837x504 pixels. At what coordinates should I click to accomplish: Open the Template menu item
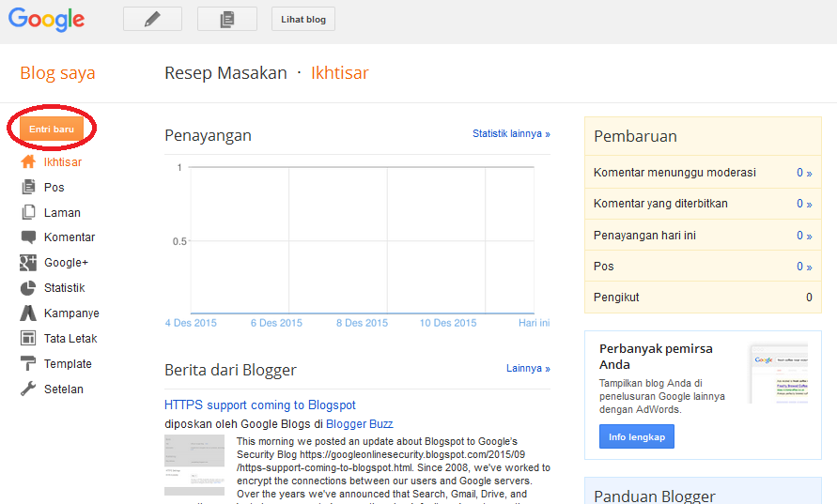(x=68, y=364)
